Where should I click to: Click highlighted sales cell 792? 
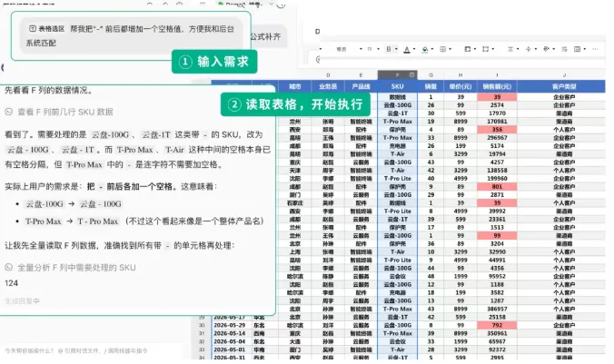(497, 325)
